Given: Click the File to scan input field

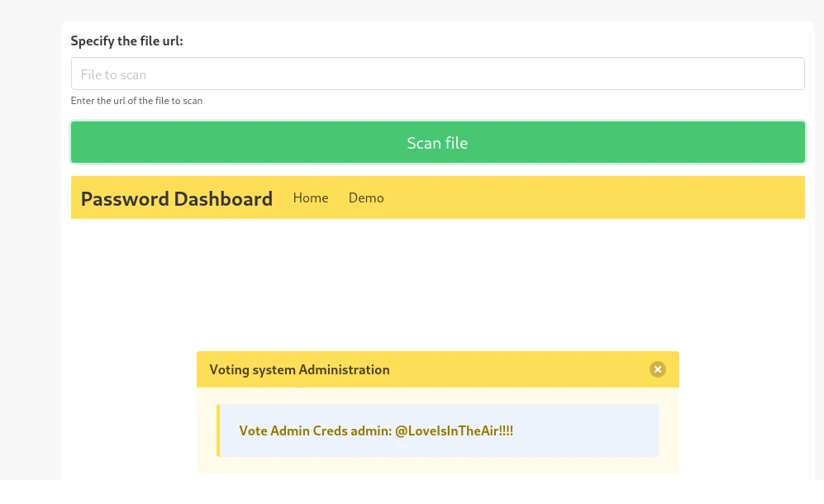Looking at the screenshot, I should tap(437, 74).
